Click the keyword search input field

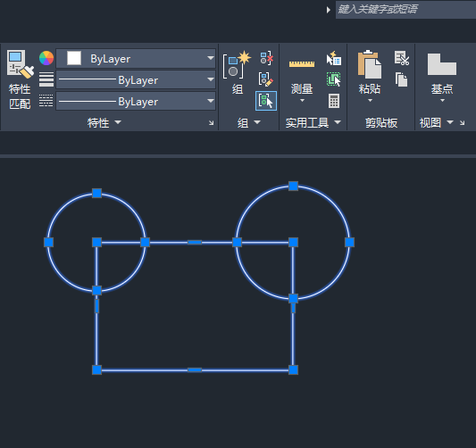point(405,10)
